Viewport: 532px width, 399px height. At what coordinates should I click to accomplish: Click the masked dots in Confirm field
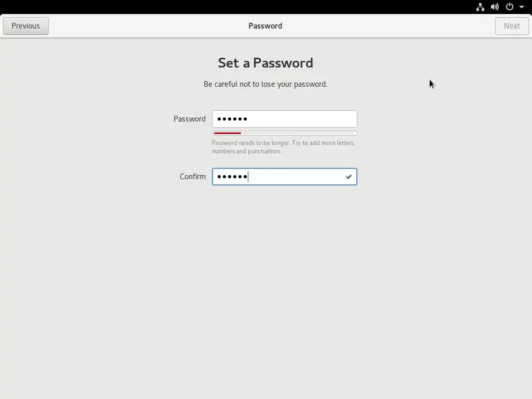coord(232,177)
